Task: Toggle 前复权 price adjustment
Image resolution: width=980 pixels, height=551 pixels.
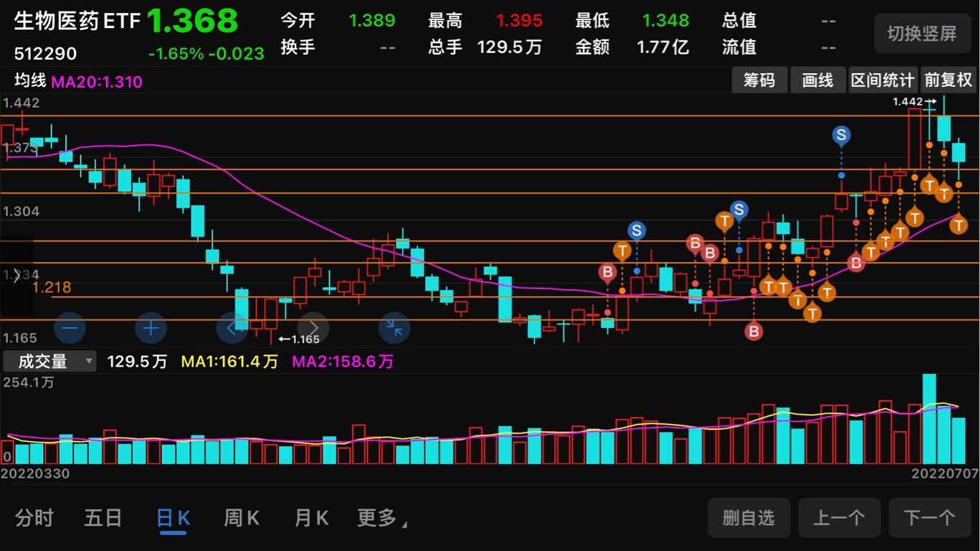Action: 948,80
